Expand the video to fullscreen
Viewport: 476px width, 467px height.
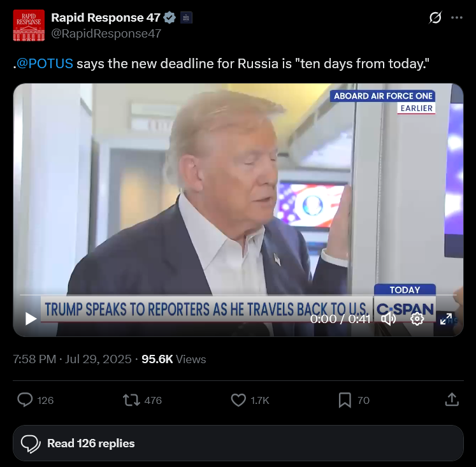click(446, 319)
